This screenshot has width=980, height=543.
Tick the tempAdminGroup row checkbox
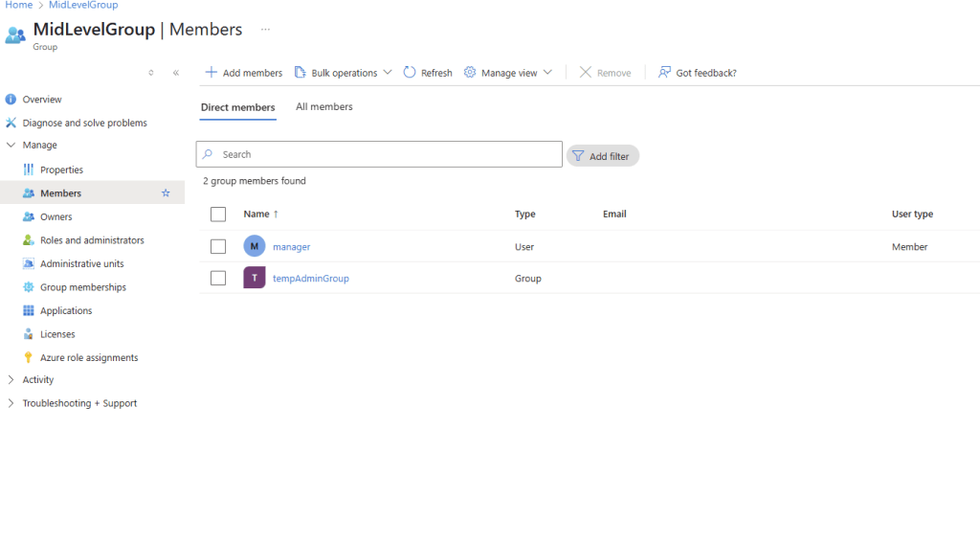[218, 278]
